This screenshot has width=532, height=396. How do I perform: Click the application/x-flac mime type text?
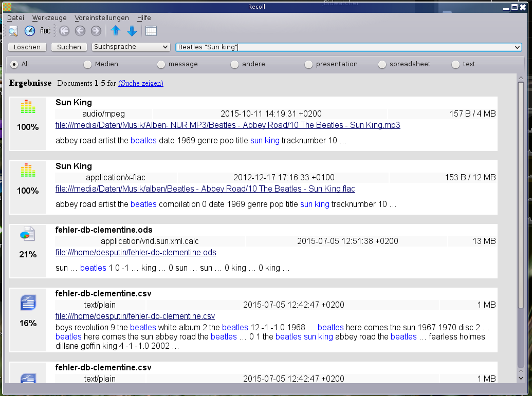[x=115, y=178]
